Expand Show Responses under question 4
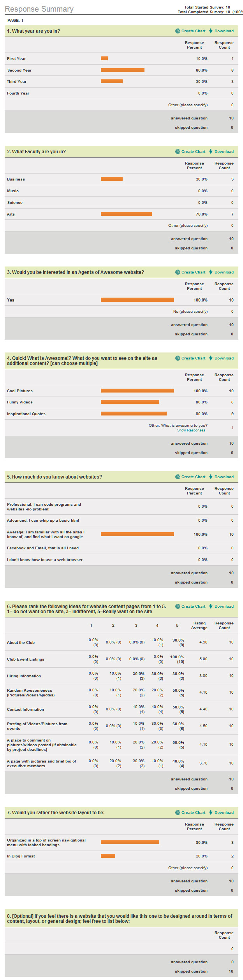This screenshot has width=243, height=980. (191, 430)
